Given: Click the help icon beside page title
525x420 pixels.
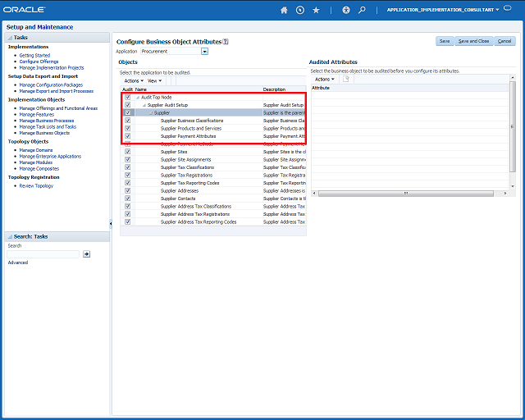Looking at the screenshot, I should tap(226, 41).
